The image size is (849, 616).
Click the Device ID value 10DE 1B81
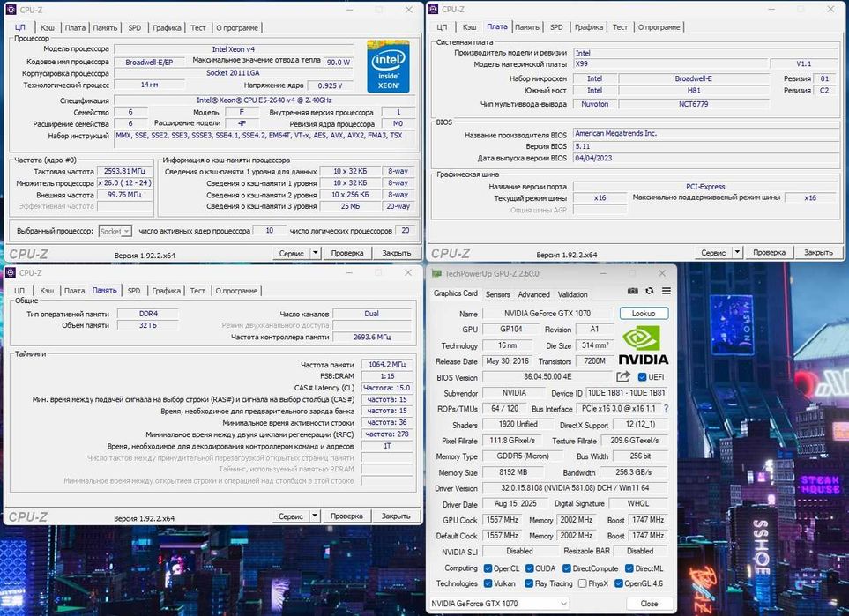[x=627, y=393]
